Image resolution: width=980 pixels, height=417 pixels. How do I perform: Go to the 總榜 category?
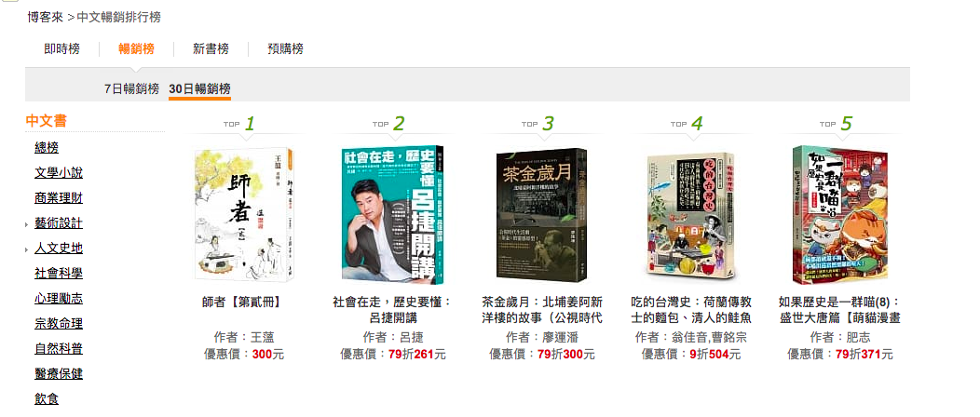click(47, 148)
